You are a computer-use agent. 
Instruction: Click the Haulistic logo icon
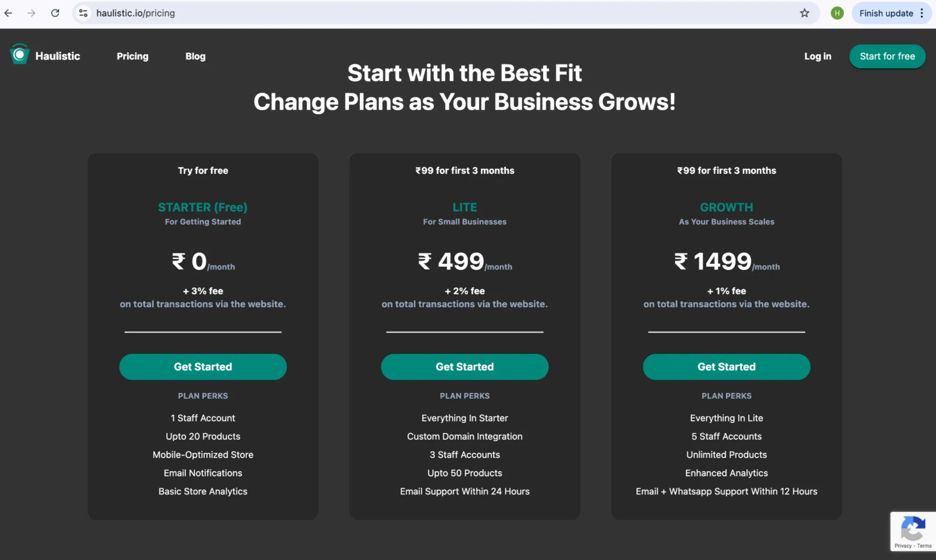click(19, 55)
